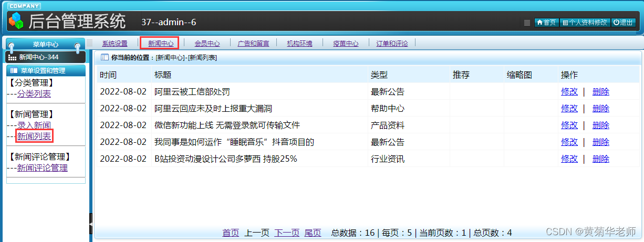The height and width of the screenshot is (242, 644).
Task: Open the 疫苗中心 tab
Action: pyautogui.click(x=346, y=44)
